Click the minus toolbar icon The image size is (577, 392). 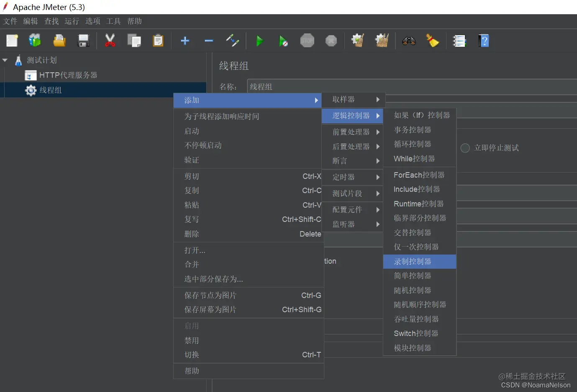[x=209, y=41]
